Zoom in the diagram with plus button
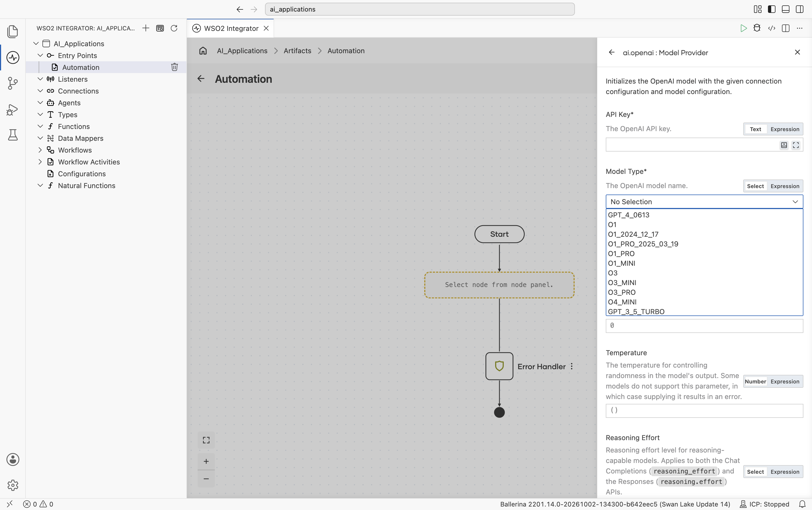 pos(206,461)
